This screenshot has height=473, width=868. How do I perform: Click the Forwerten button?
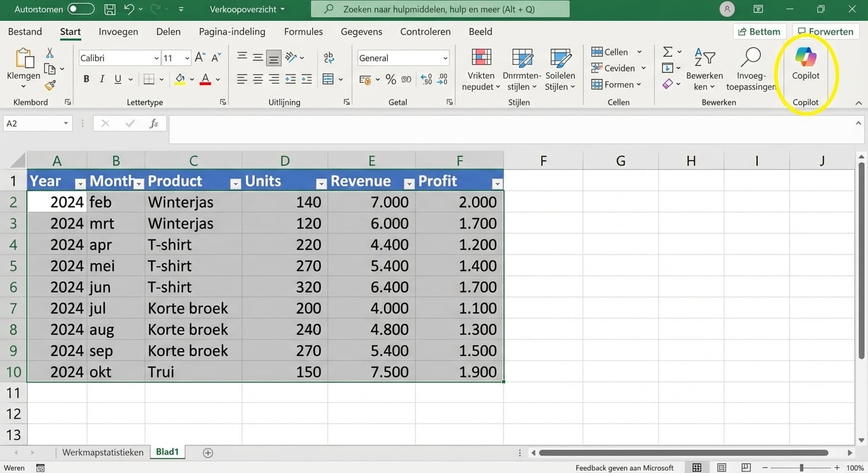[x=825, y=31]
